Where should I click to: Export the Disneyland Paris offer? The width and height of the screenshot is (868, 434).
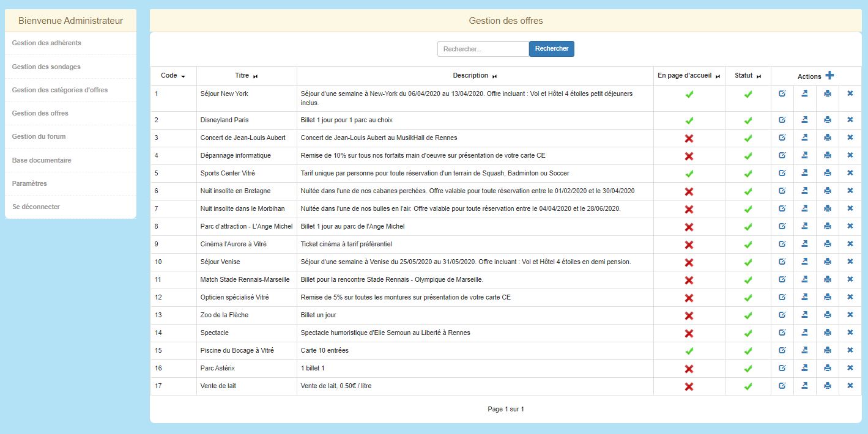pos(805,120)
